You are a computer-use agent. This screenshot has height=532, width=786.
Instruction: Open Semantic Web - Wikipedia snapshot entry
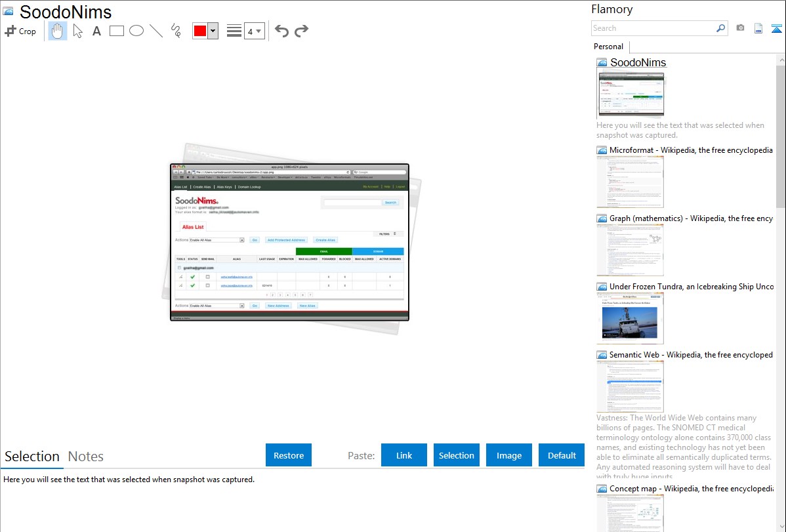click(x=691, y=354)
